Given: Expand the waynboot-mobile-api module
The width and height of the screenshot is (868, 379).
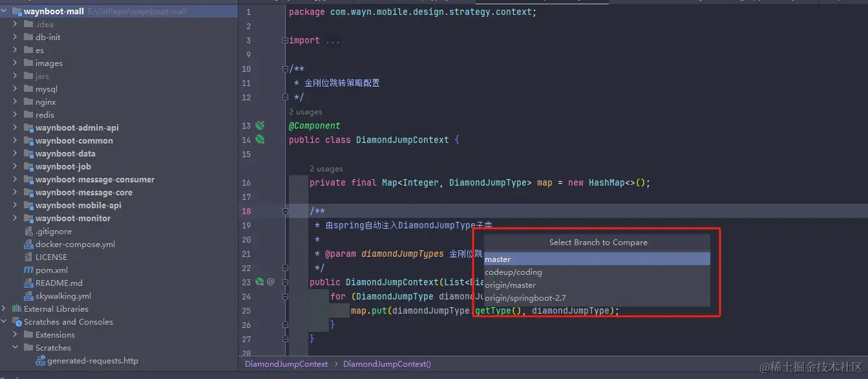Looking at the screenshot, I should [15, 205].
